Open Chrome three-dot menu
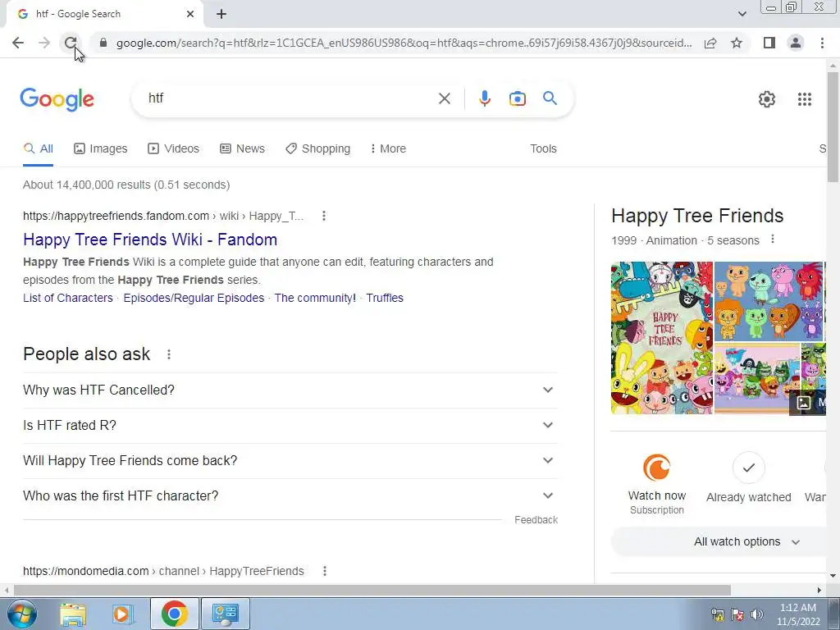Screen dimensions: 840x630 click(822, 43)
